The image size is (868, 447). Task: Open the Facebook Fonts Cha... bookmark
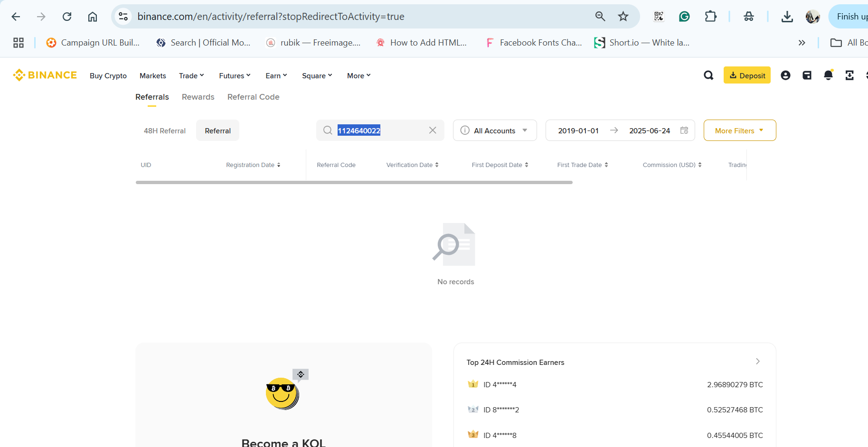pos(534,43)
